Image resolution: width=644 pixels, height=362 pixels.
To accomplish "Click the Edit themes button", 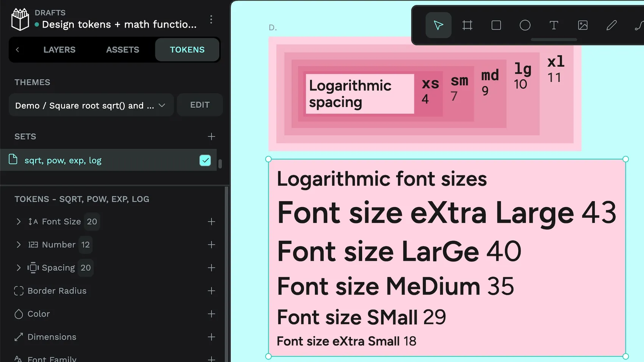I will click(x=200, y=105).
